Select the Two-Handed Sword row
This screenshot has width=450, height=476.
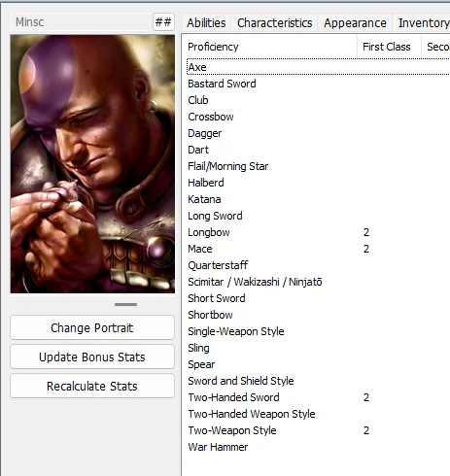pos(318,397)
